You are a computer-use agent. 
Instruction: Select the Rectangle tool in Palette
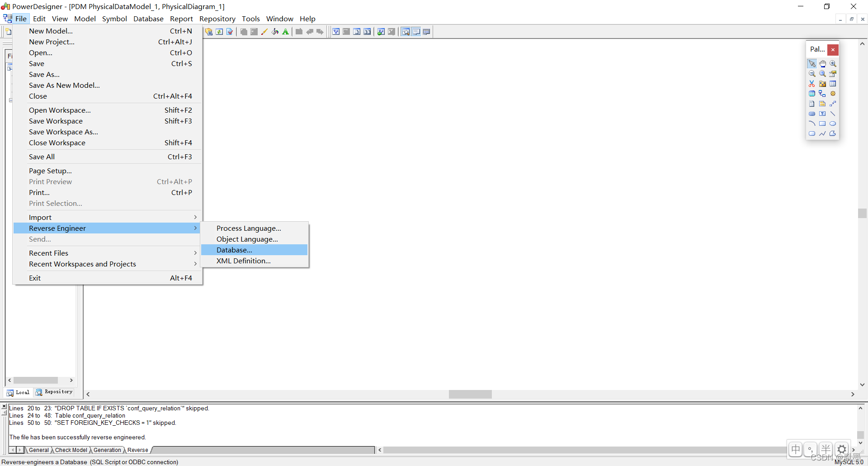(x=822, y=124)
